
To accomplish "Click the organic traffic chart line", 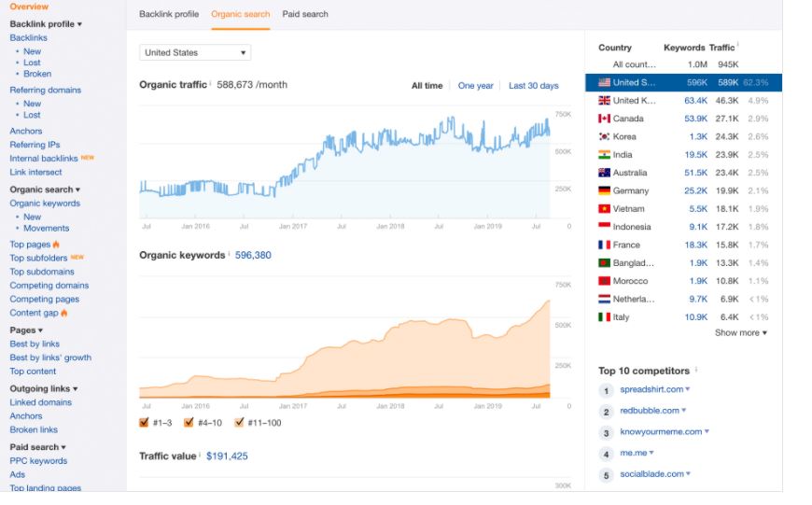I will 344,155.
